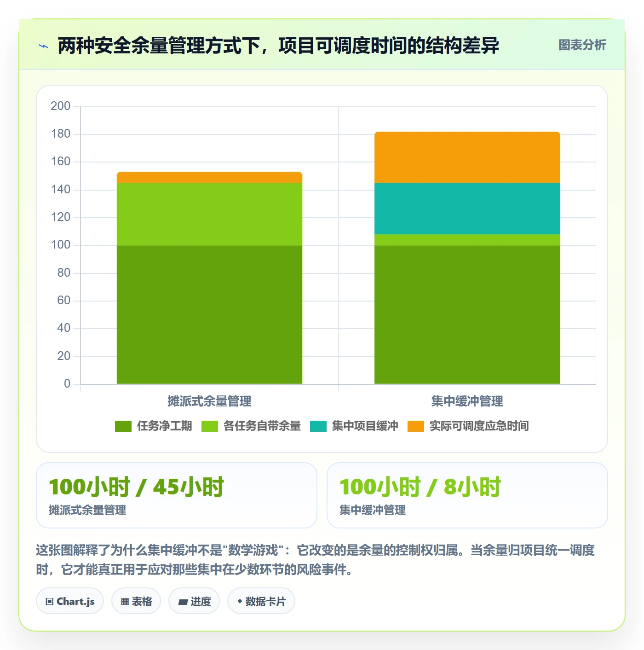This screenshot has width=644, height=650.
Task: Click the orange segment of 集中缓冲管理 bar
Action: pyautogui.click(x=467, y=157)
